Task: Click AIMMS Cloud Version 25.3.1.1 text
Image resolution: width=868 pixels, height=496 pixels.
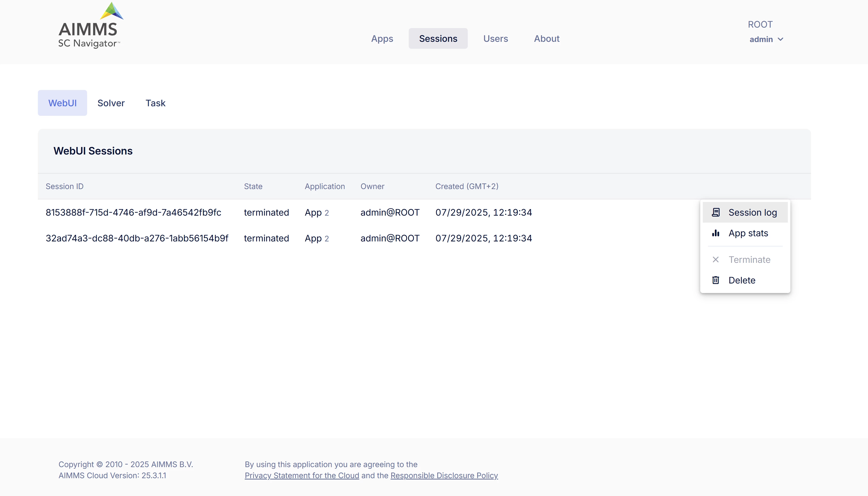Action: pos(112,475)
